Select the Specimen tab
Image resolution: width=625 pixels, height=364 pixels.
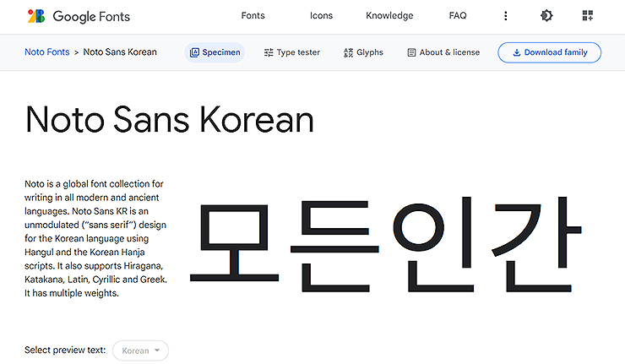(x=215, y=52)
